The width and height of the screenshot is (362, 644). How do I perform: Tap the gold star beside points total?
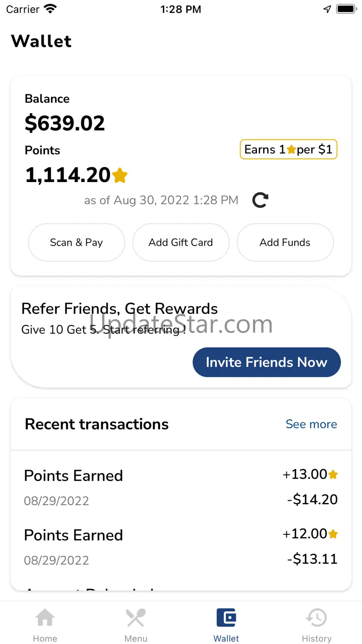(x=120, y=176)
